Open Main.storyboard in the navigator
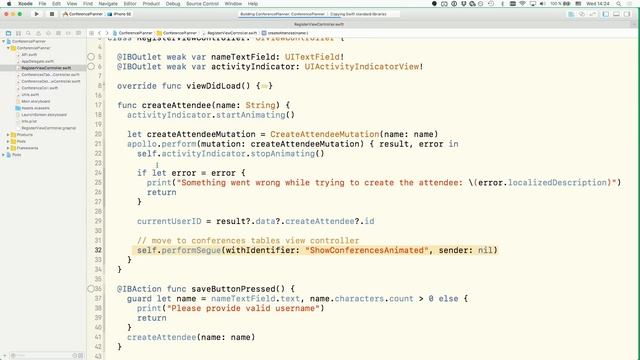This screenshot has width=640, height=360. pyautogui.click(x=36, y=101)
